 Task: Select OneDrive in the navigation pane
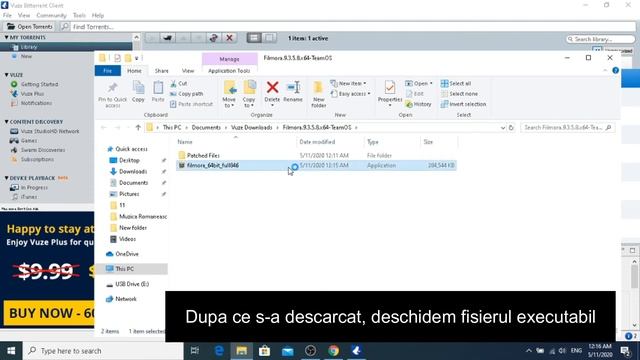tap(127, 254)
